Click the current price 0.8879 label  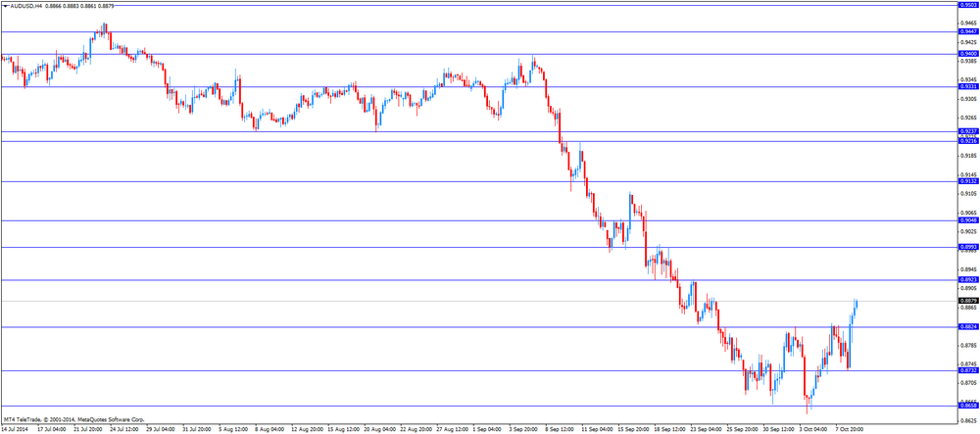(x=968, y=301)
